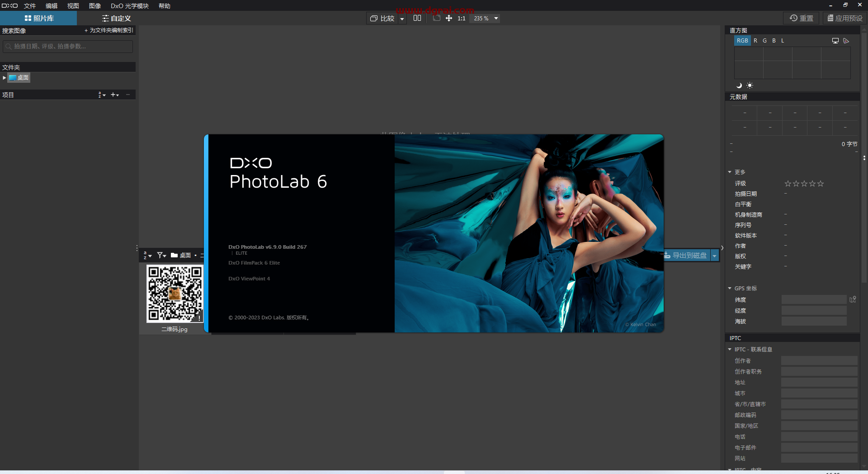Open the filter funnel menu in filmstrip bar
Viewport: 868px width, 474px height.
point(161,256)
